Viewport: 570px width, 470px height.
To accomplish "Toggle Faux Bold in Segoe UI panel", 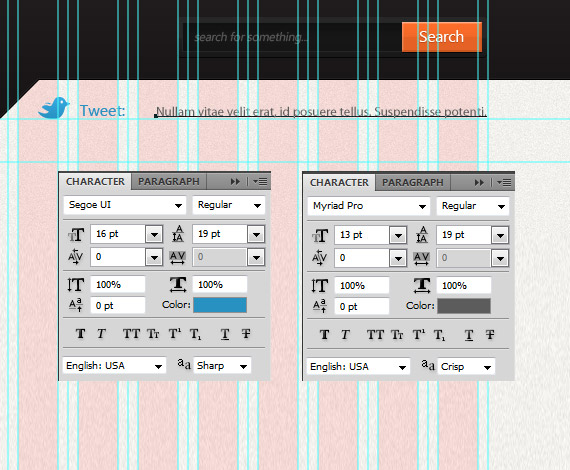I will pos(81,334).
